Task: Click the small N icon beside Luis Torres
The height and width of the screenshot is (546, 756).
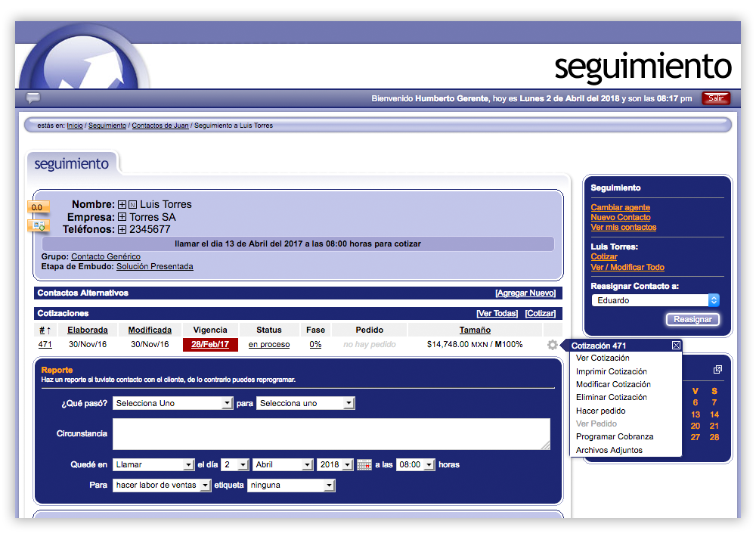Action: pos(132,205)
